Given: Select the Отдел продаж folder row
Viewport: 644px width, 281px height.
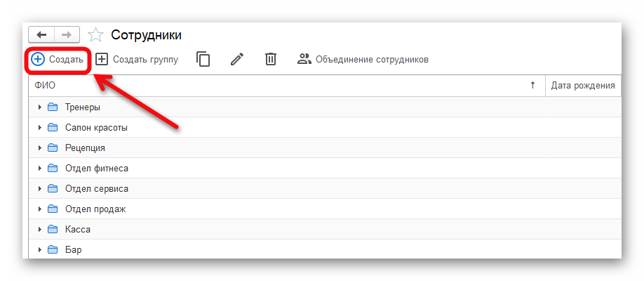Looking at the screenshot, I should tap(95, 209).
